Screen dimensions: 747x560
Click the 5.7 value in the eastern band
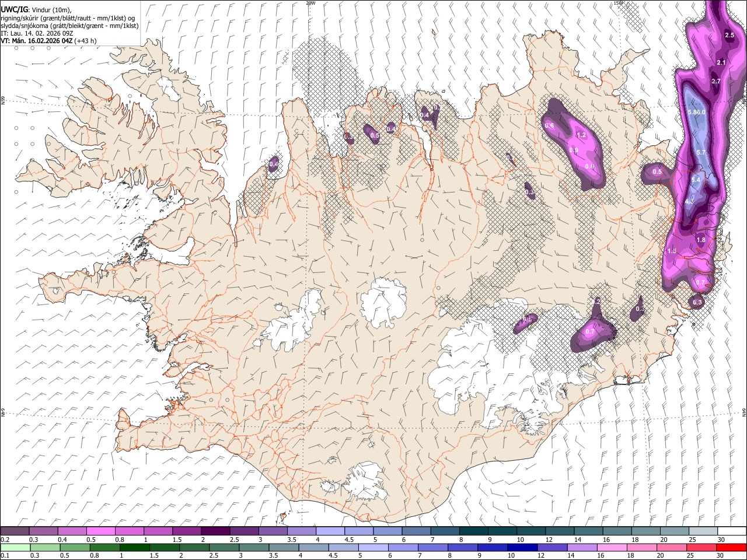click(701, 152)
